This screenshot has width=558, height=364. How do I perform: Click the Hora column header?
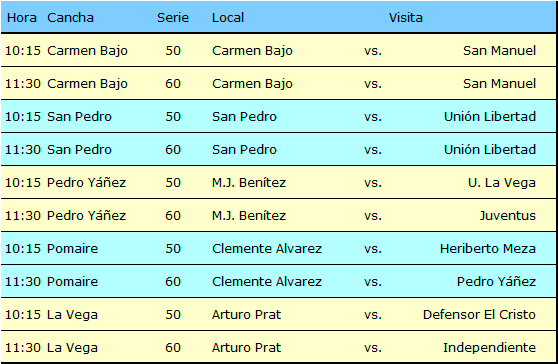[x=22, y=17]
